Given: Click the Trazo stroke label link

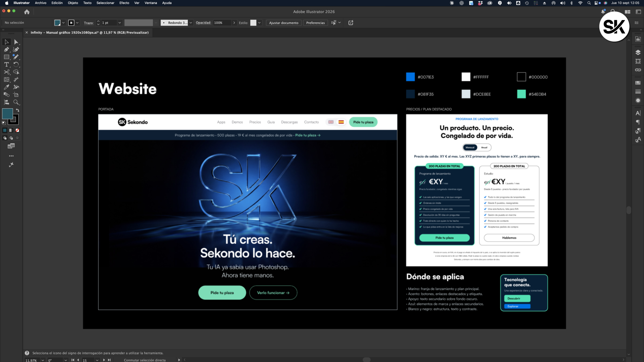Looking at the screenshot, I should tap(89, 23).
